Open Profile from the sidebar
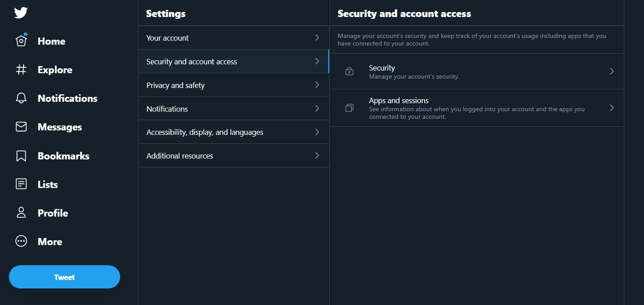This screenshot has width=644, height=305. point(21,213)
